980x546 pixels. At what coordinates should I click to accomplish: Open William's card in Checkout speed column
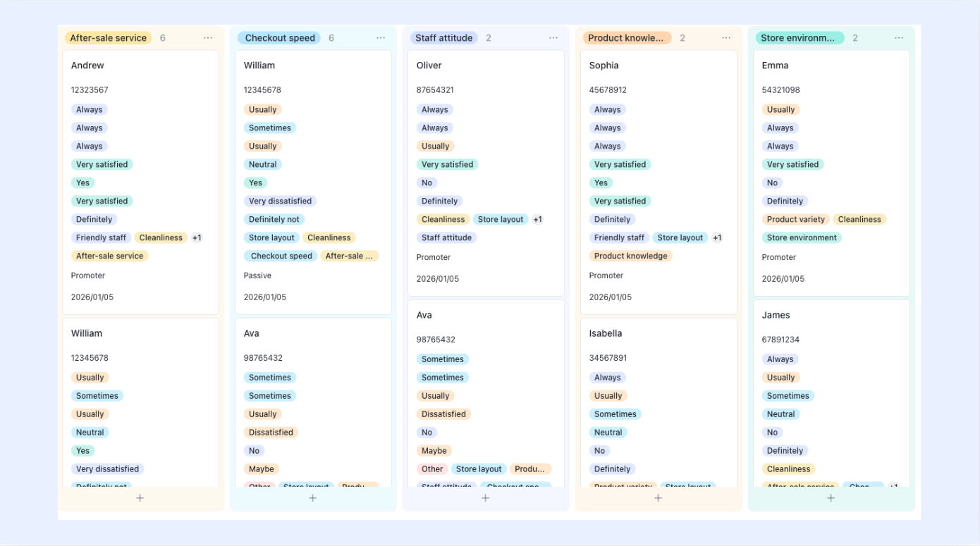(313, 182)
